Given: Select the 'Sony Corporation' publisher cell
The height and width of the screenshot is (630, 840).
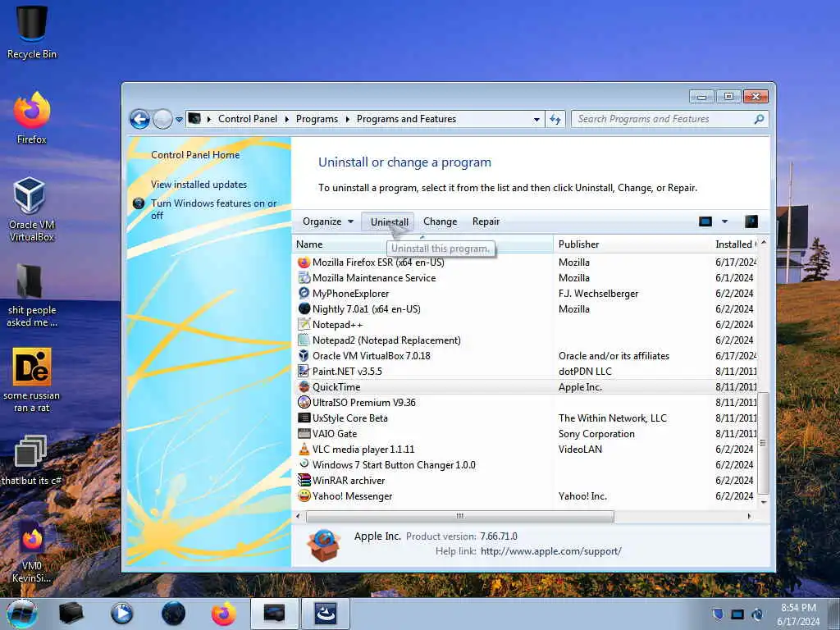Looking at the screenshot, I should pyautogui.click(x=596, y=434).
